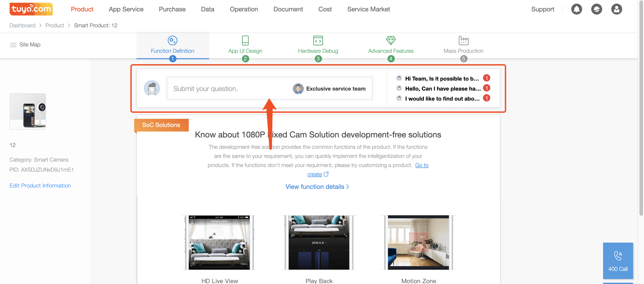Open 'I would like to find out' message
Screen dimensions: 644x284
point(442,99)
